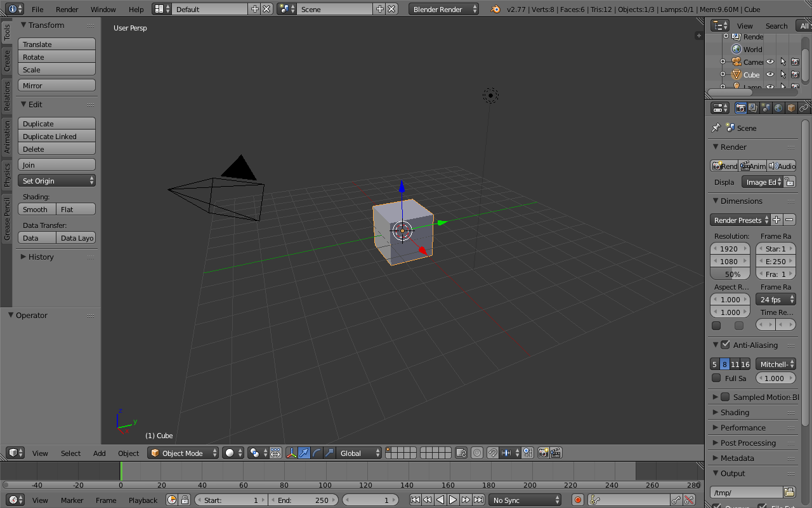Viewport: 812px width, 508px height.
Task: Open the info editor type selector icon
Action: click(15, 9)
